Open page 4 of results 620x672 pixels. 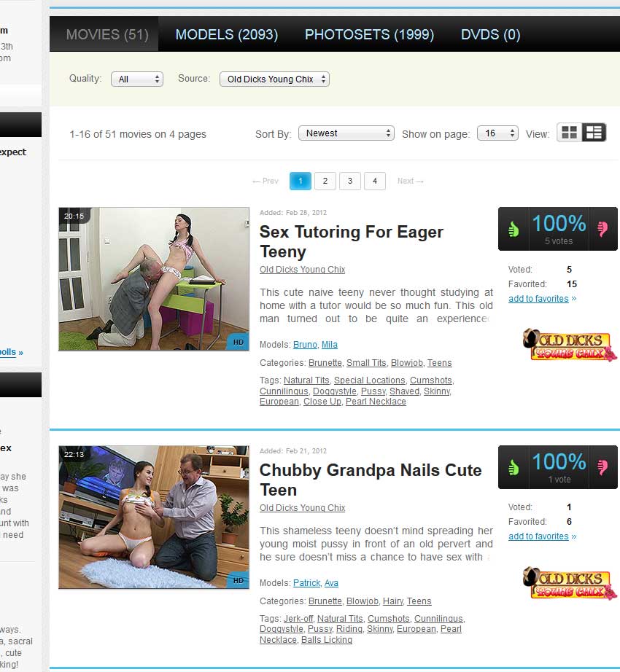pyautogui.click(x=375, y=181)
